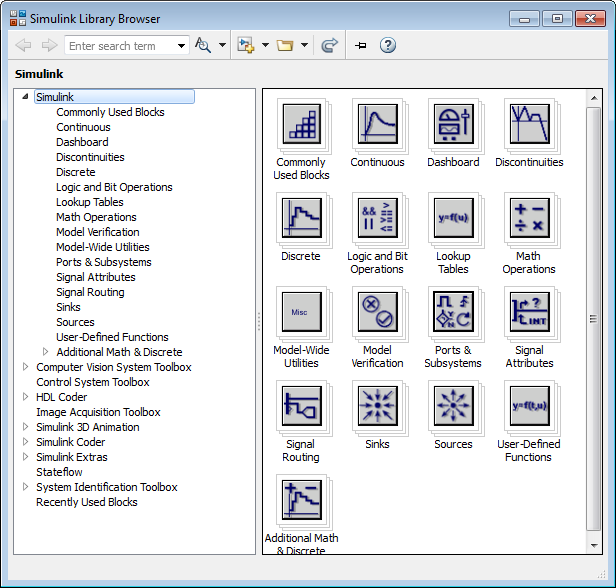Open the Logic and Bit Operations icon
Screen dimensions: 616x588
pyautogui.click(x=378, y=218)
